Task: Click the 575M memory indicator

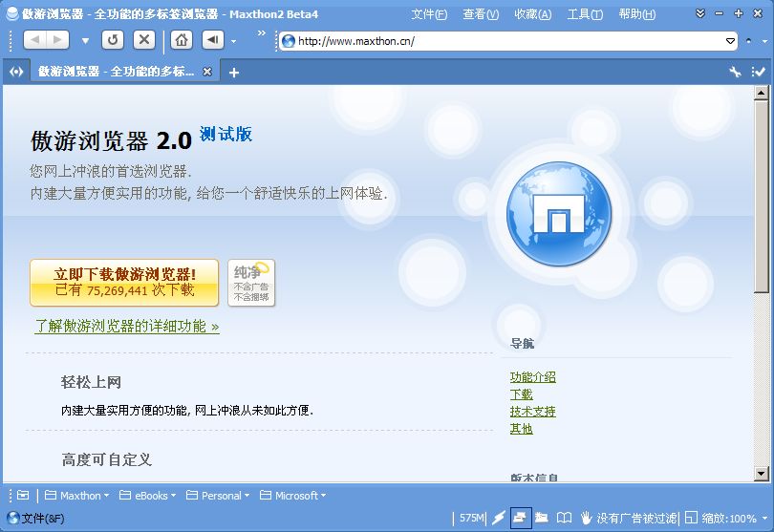Action: coord(471,519)
